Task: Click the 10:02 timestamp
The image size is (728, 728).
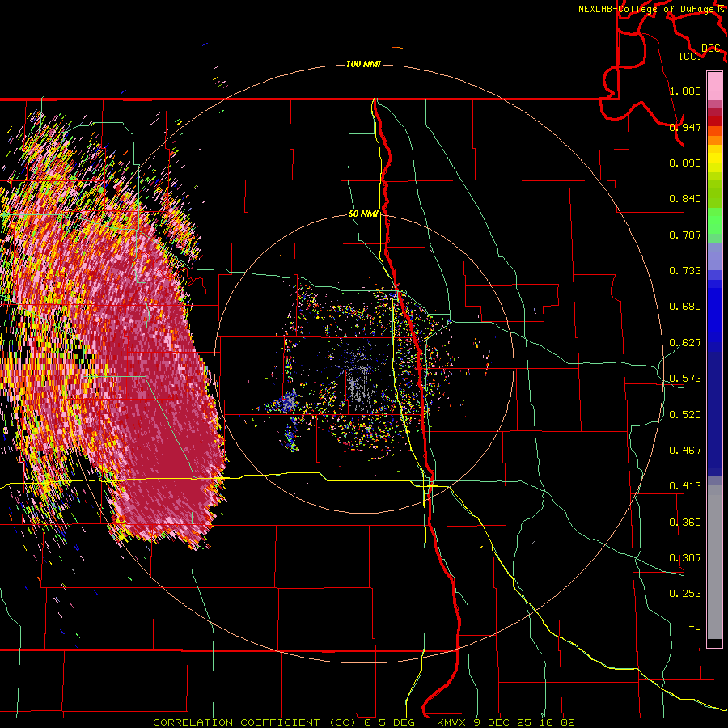Action: click(558, 722)
